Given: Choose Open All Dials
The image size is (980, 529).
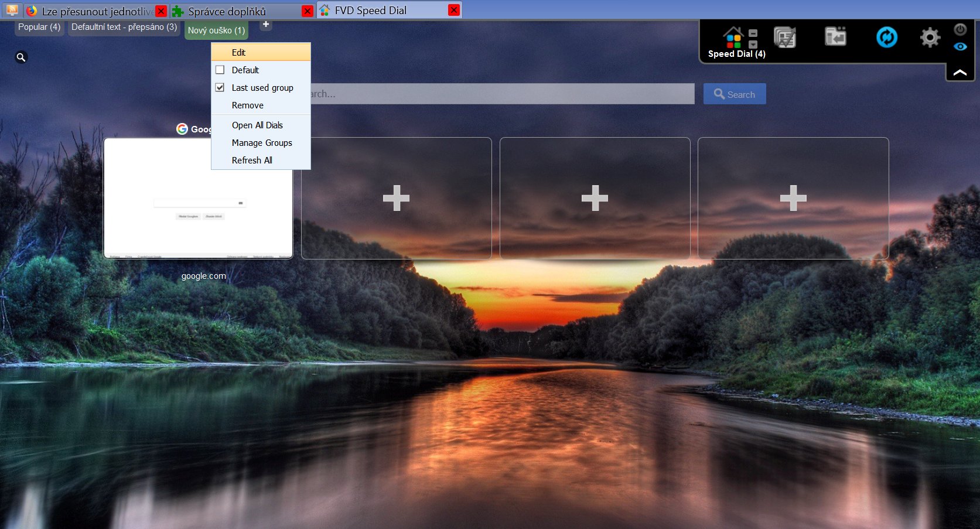Looking at the screenshot, I should pos(261,125).
